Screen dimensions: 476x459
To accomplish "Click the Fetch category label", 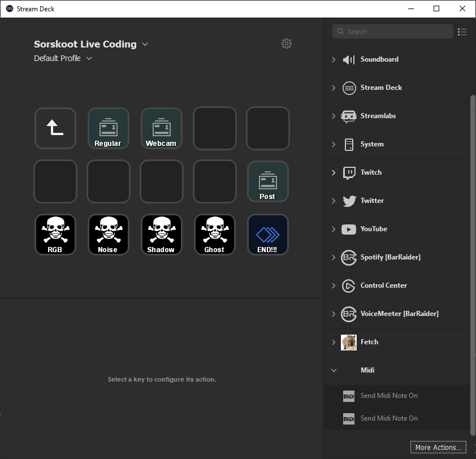I will pyautogui.click(x=369, y=342).
